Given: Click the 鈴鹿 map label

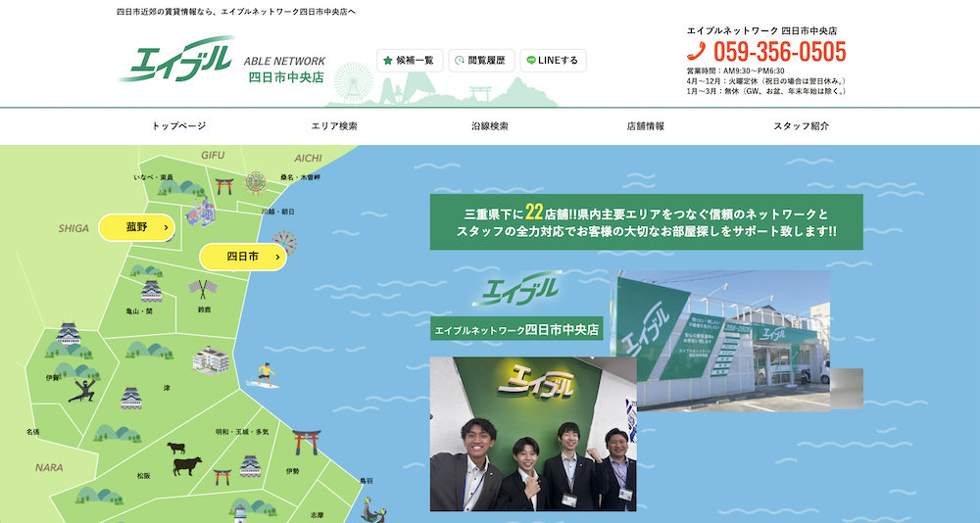Looking at the screenshot, I should [x=205, y=309].
